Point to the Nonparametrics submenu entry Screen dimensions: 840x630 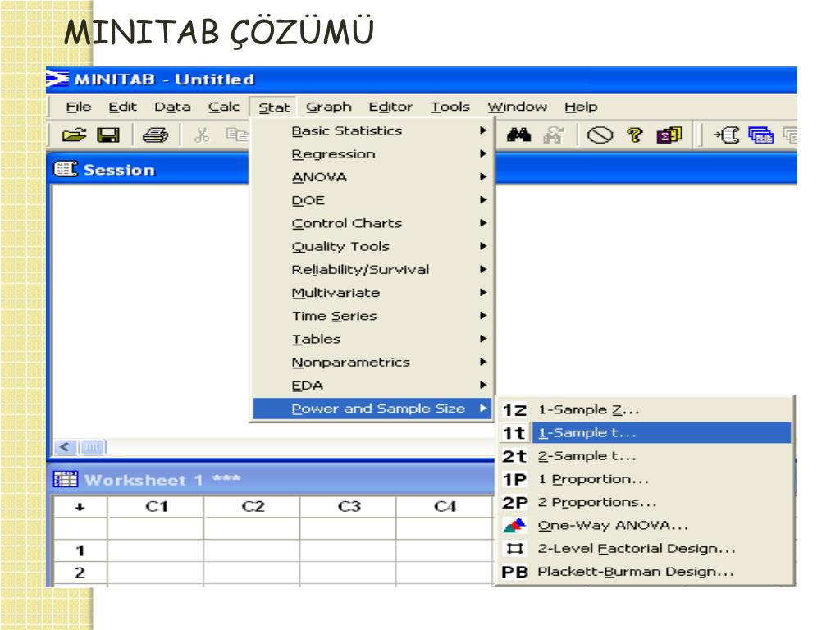(372, 362)
